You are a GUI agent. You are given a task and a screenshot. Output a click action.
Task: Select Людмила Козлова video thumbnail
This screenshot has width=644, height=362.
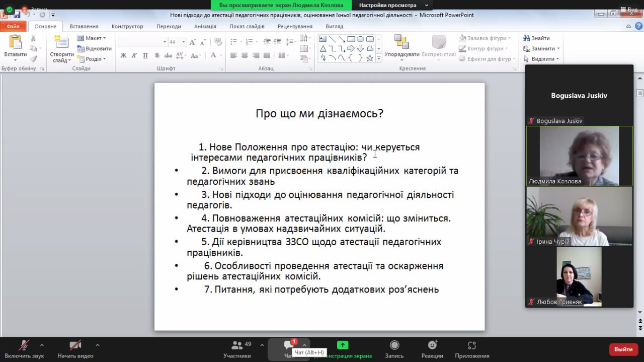[579, 156]
